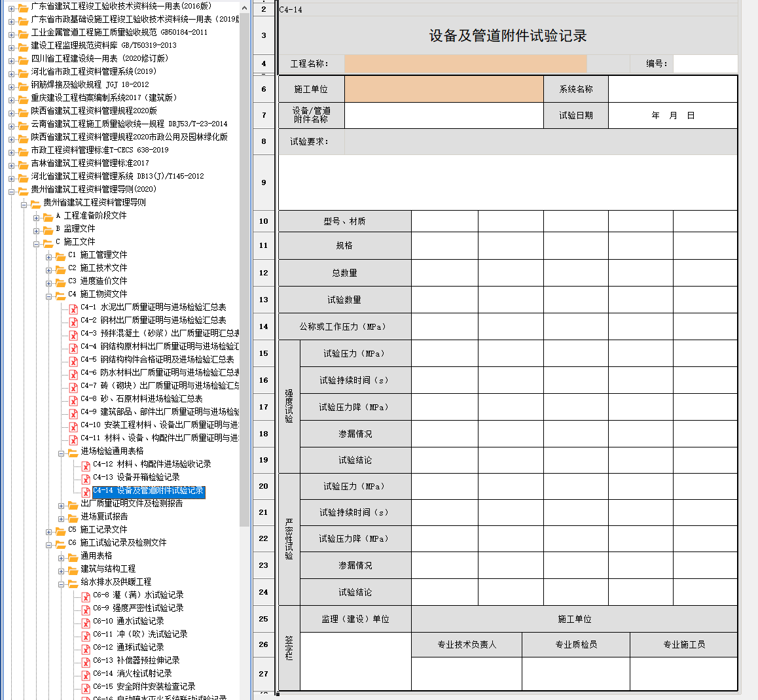Select C2 施工技术文件 tree item
This screenshot has height=700, width=758.
coord(98,268)
